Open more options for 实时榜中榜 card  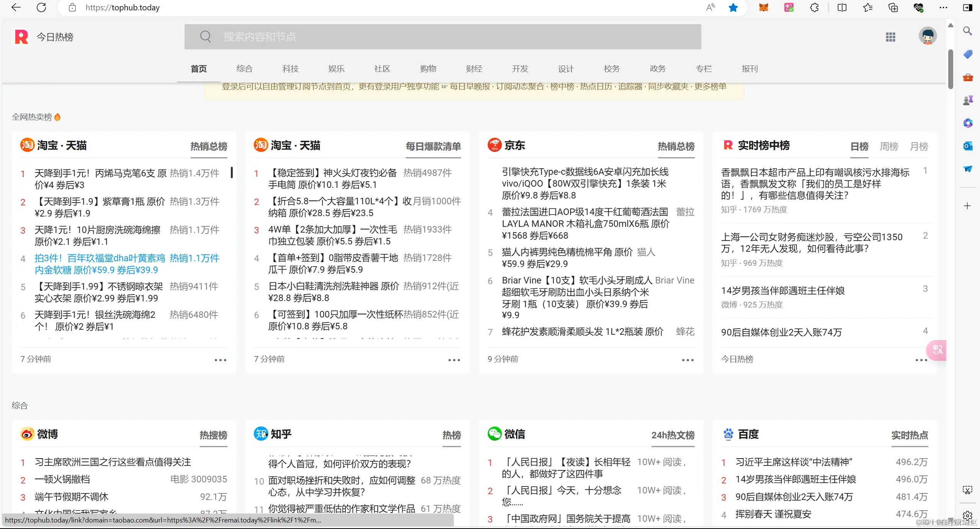pos(921,360)
